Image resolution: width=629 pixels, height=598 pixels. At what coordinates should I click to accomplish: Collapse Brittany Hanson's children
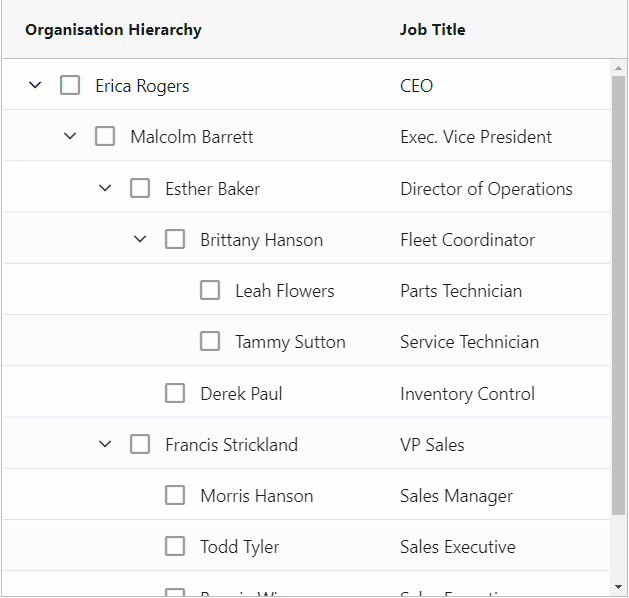(x=140, y=239)
